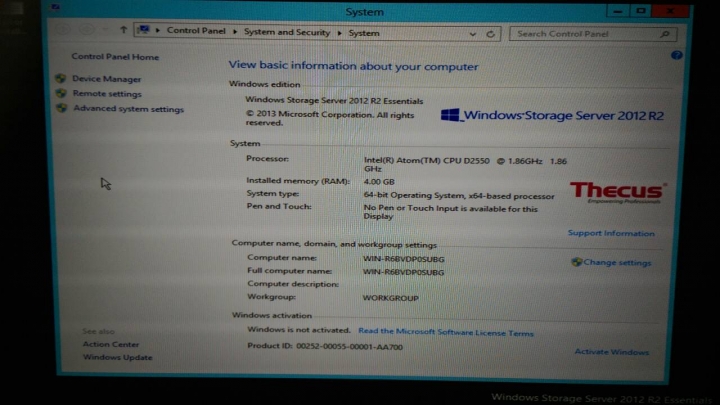Click the Change settings shield icon
720x405 pixels.
click(576, 262)
